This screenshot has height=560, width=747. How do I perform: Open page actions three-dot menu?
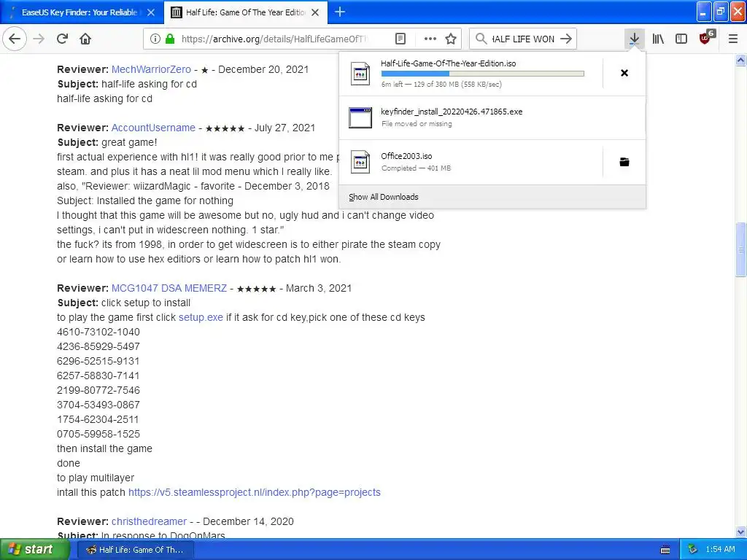pyautogui.click(x=430, y=39)
